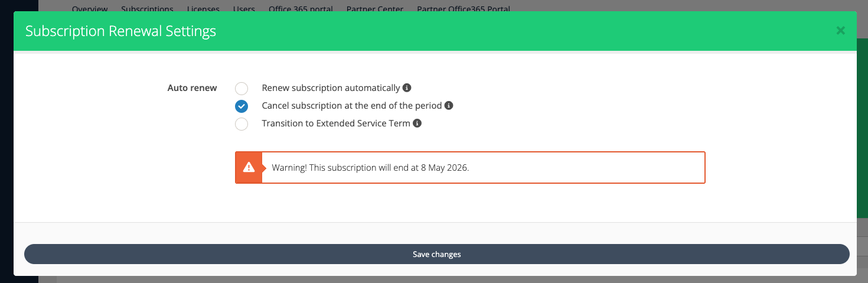Click info icon beside Cancel subscription option
The width and height of the screenshot is (868, 283).
point(449,106)
